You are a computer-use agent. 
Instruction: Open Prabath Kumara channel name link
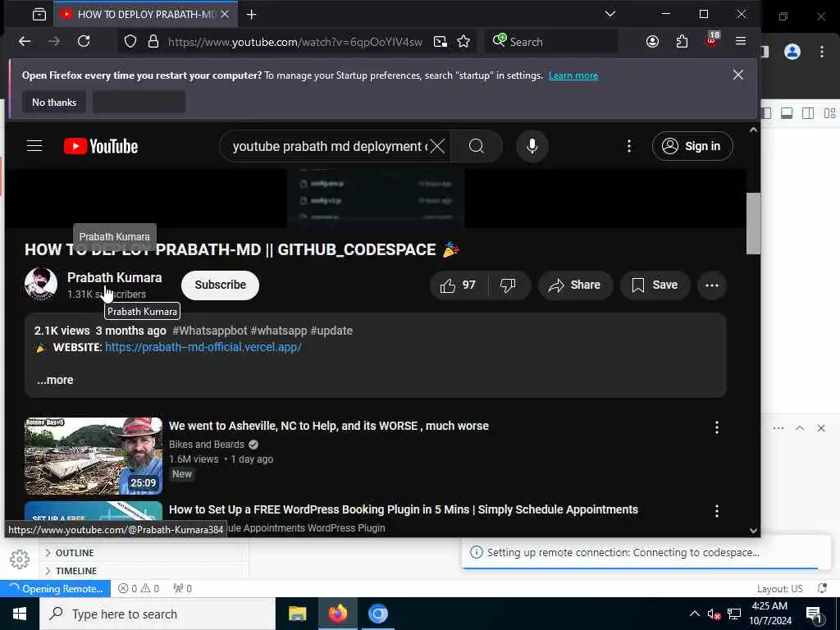115,277
